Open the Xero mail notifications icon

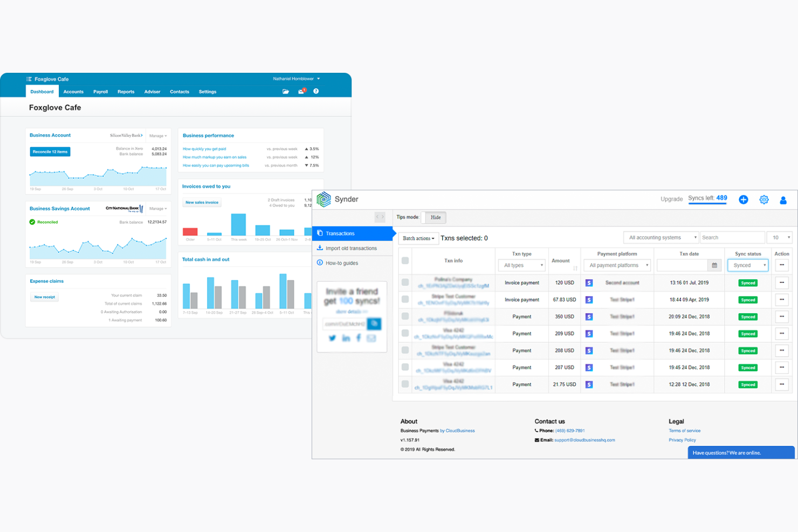(x=301, y=91)
